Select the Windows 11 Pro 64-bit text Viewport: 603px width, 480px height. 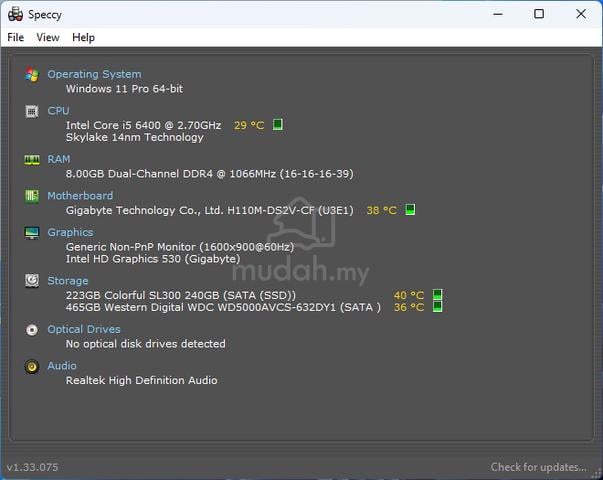pyautogui.click(x=124, y=89)
